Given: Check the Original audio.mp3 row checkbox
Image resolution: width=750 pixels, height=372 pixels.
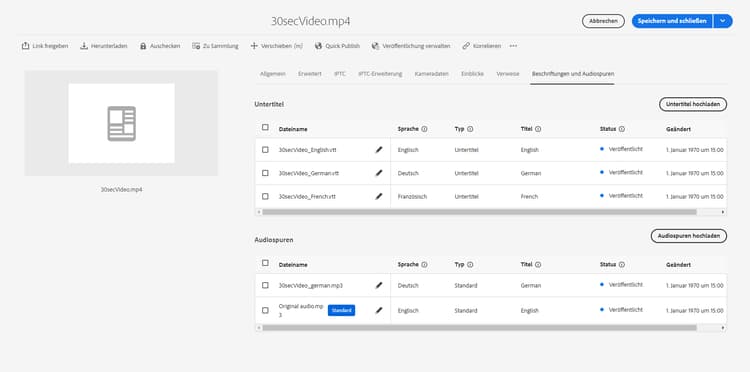Looking at the screenshot, I should pos(265,310).
